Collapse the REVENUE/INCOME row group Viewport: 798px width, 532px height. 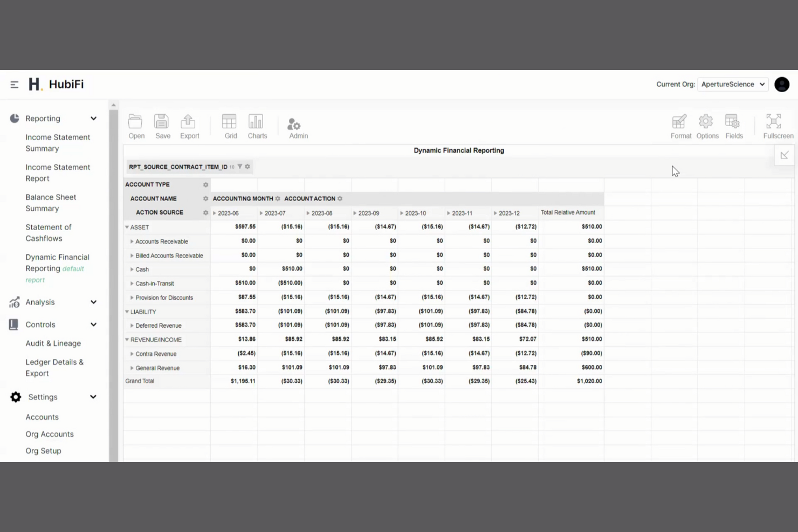point(127,340)
